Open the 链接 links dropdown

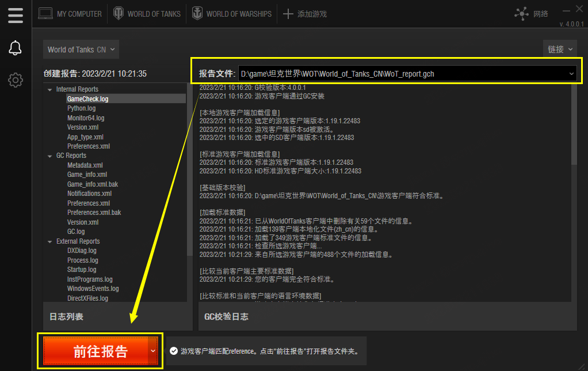[x=559, y=50]
